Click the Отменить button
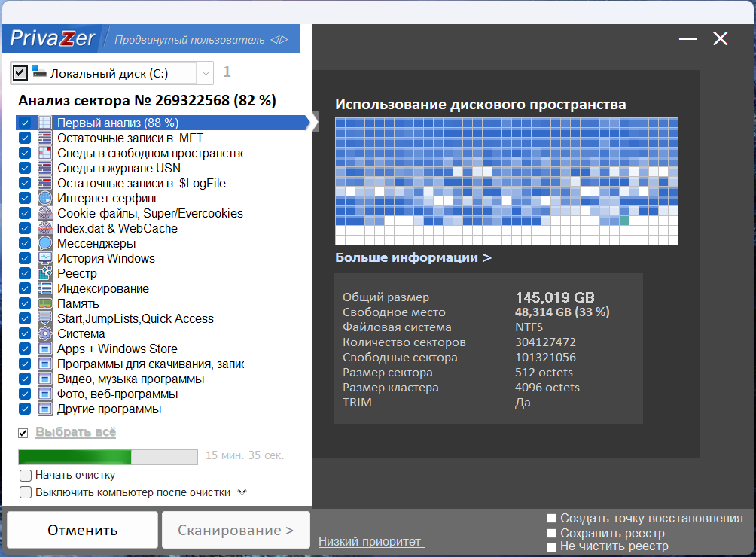 click(82, 530)
